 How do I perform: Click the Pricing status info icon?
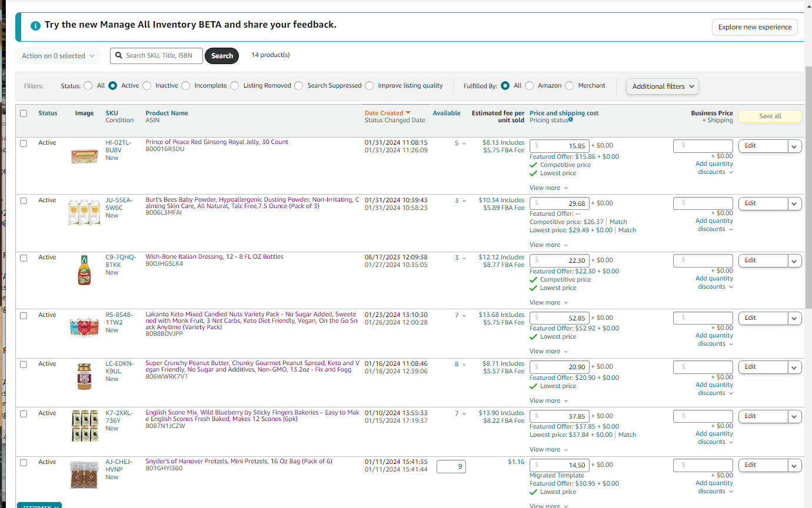(571, 120)
